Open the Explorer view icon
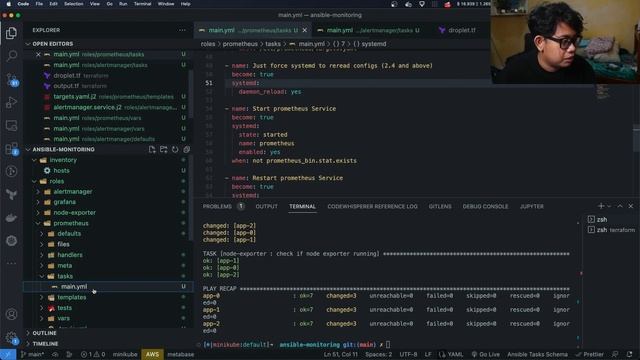The width and height of the screenshot is (640, 360). click(x=11, y=33)
